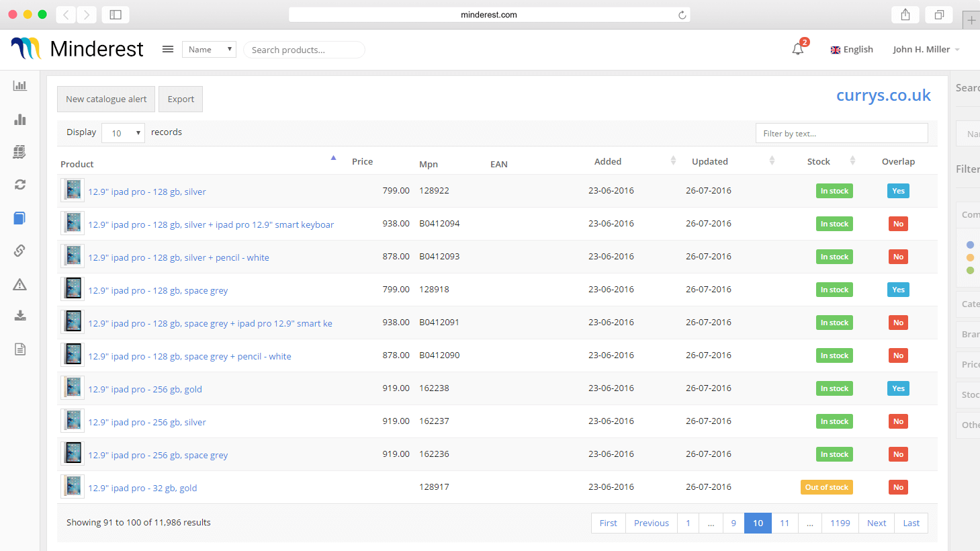Click In stock badge for 256 gb space grey

point(834,454)
